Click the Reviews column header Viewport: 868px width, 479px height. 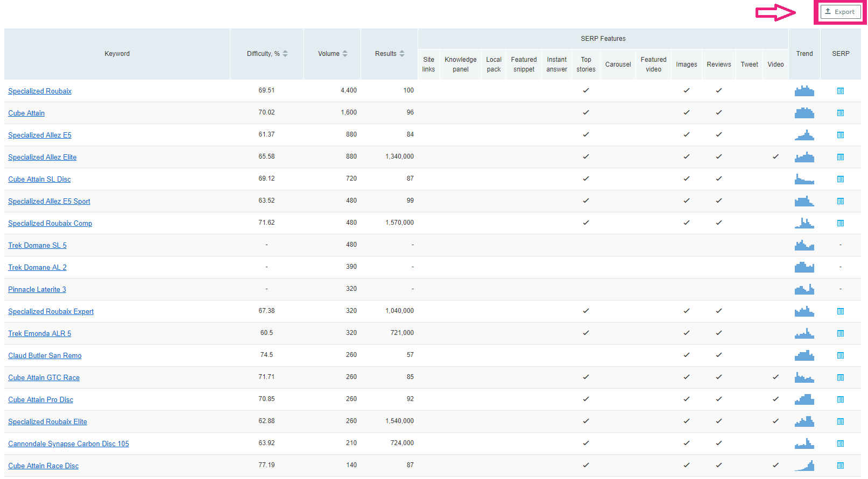719,65
